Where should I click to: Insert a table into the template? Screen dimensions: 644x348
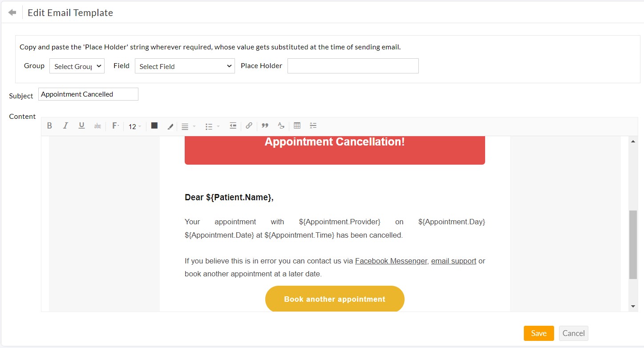tap(297, 125)
